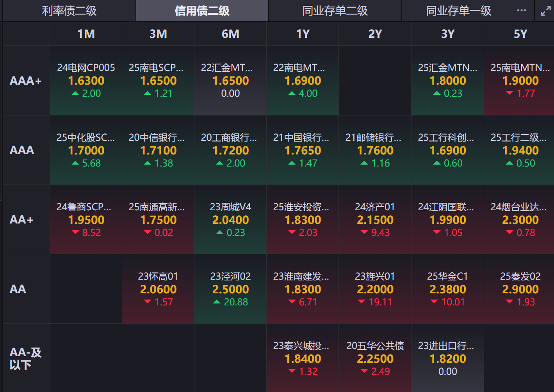The image size is (554, 392).
Task: Open the more options ellipsis icon
Action: tap(521, 11)
